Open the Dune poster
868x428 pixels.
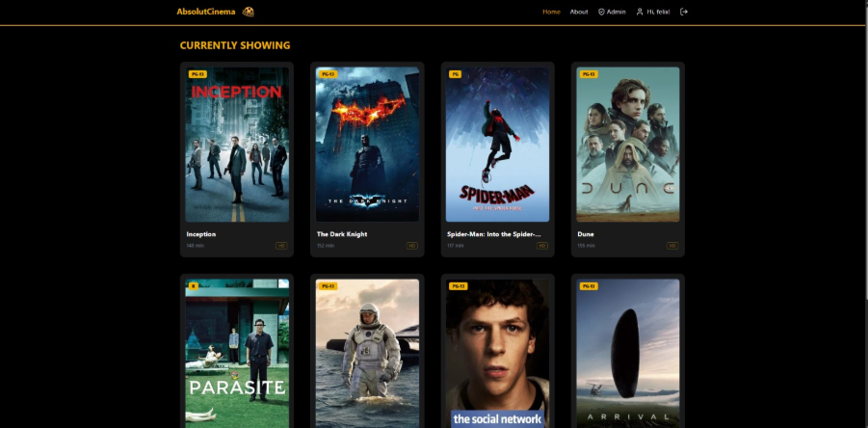click(628, 145)
